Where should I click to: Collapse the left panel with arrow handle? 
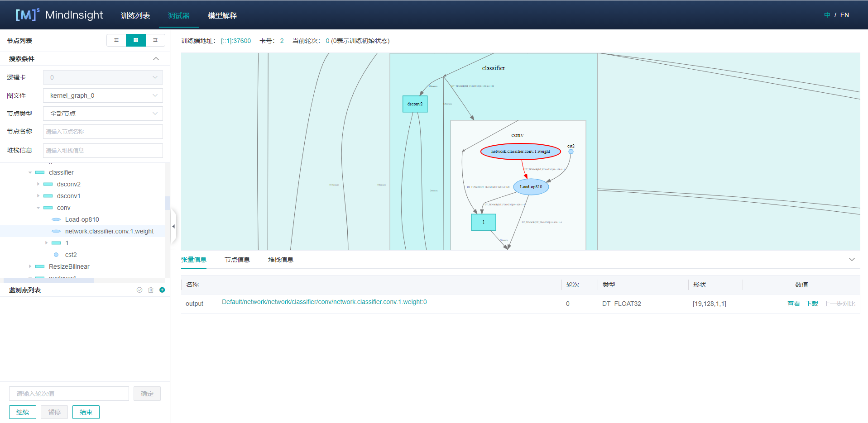tap(173, 226)
